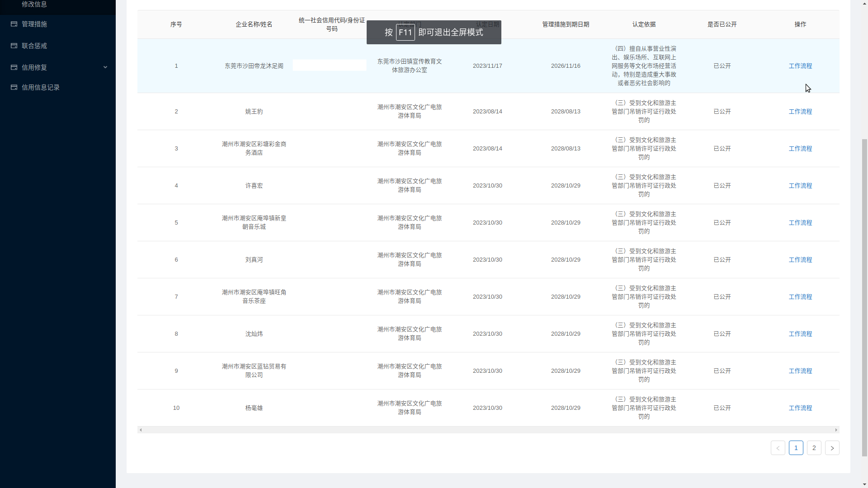Screen dimensions: 868x488
Task: Click the 联合惩戒 sidebar icon
Action: point(14,46)
